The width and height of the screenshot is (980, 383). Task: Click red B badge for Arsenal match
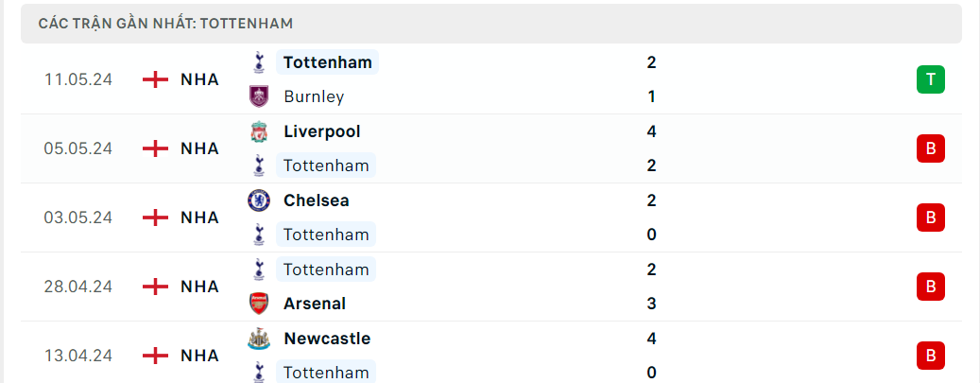coord(930,287)
